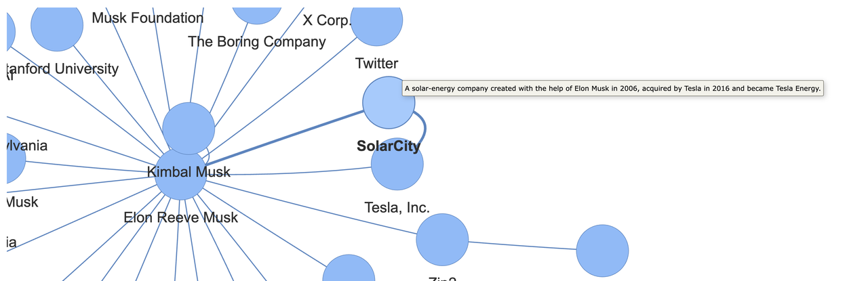This screenshot has width=868, height=281.
Task: Click the Stanford University label text
Action: tap(62, 68)
